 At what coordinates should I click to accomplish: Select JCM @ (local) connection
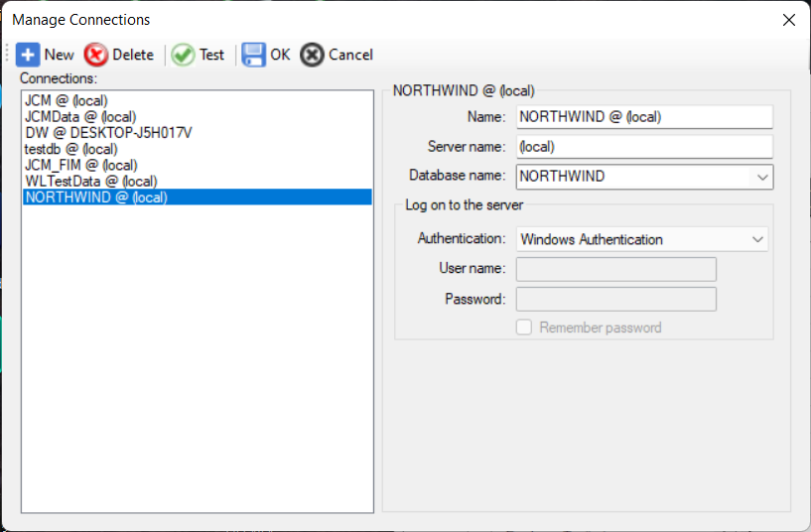[x=67, y=101]
